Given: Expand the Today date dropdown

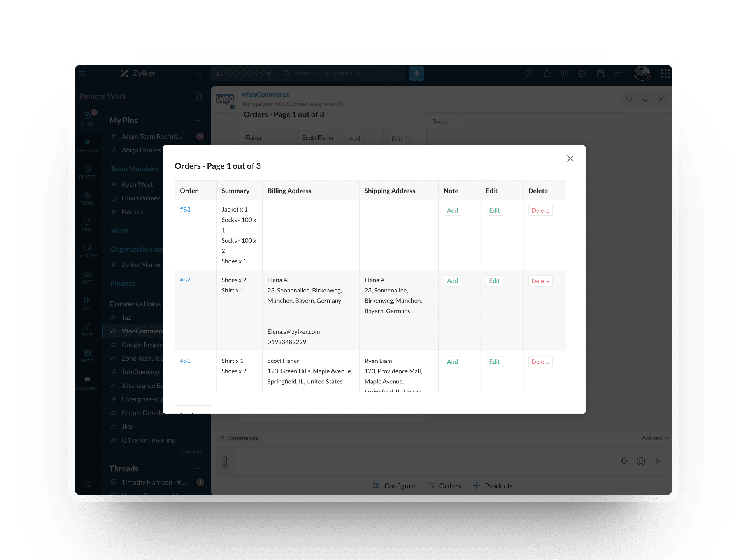Looking at the screenshot, I should pos(444,122).
